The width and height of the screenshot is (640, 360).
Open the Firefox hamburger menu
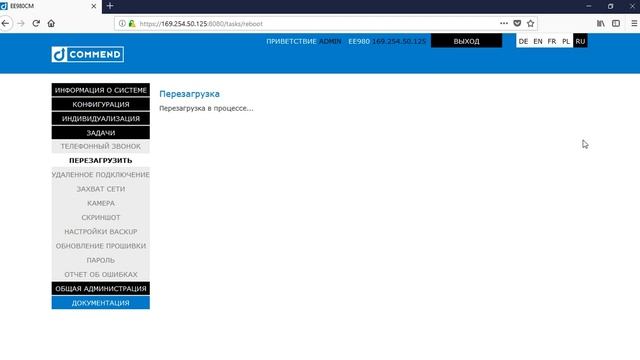coord(634,24)
